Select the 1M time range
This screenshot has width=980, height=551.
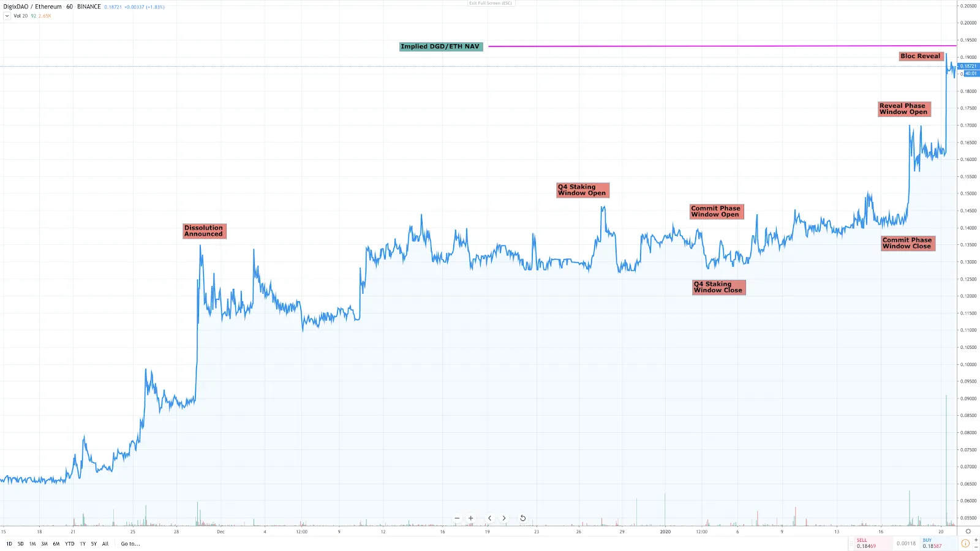(32, 544)
